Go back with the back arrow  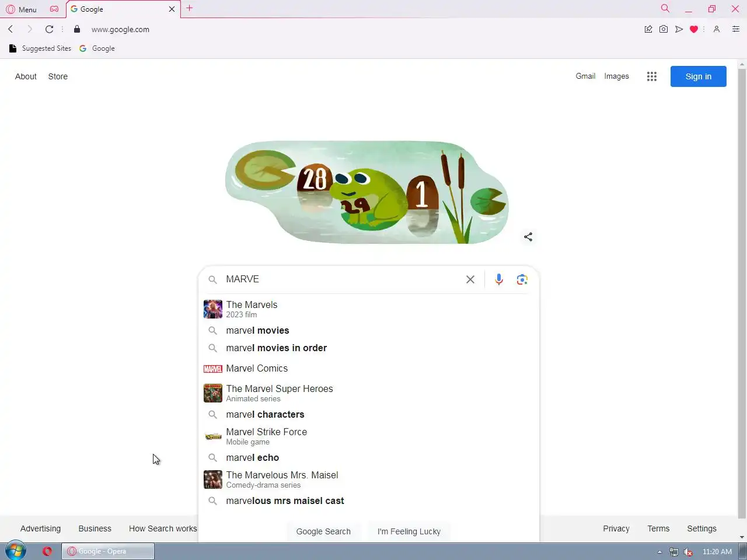(x=11, y=29)
